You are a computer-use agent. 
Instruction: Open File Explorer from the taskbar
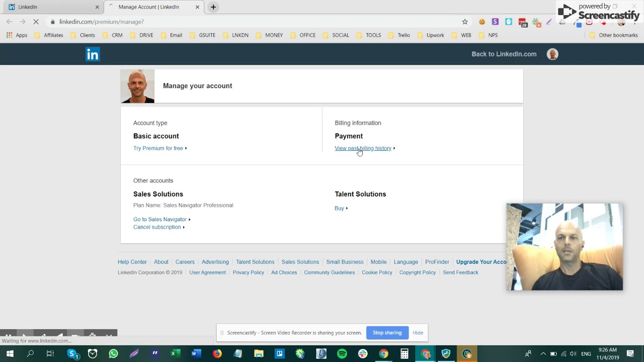pos(259,354)
